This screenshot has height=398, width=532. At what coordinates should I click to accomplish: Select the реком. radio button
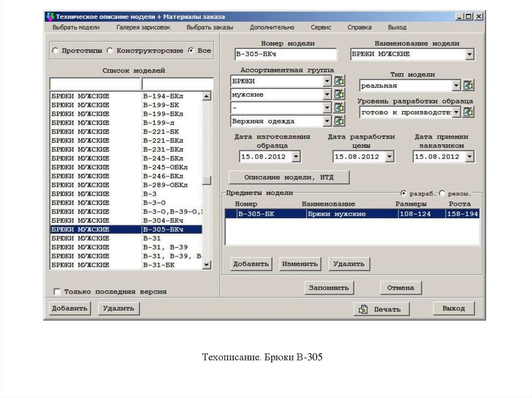pyautogui.click(x=441, y=192)
